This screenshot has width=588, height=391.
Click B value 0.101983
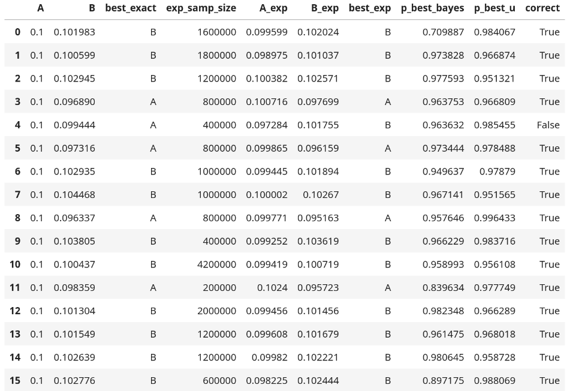(74, 32)
